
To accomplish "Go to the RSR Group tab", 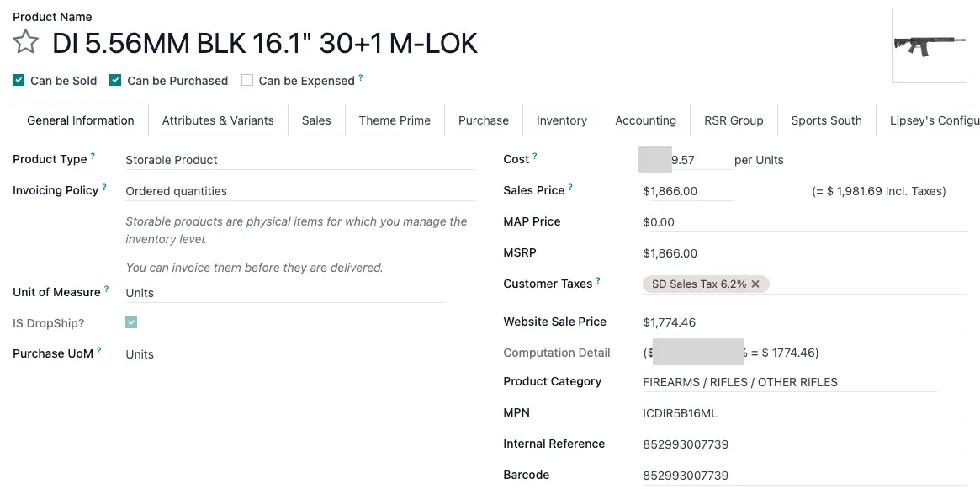I will [734, 120].
